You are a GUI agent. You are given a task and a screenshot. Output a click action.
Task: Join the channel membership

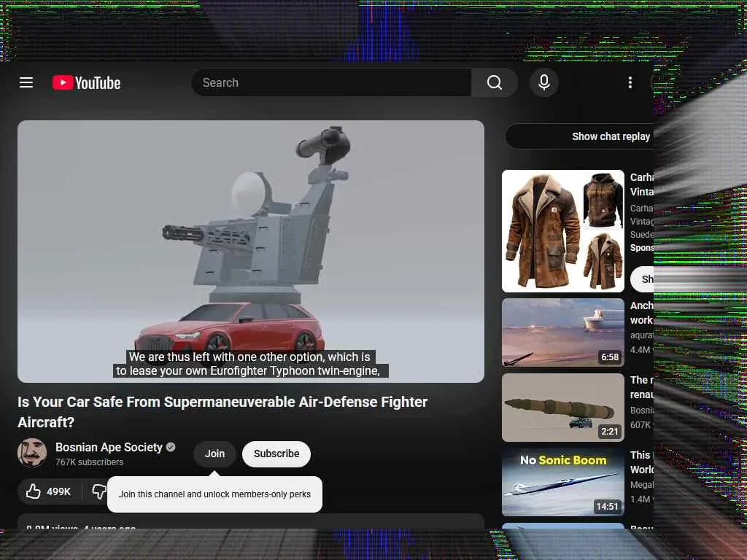pyautogui.click(x=214, y=454)
